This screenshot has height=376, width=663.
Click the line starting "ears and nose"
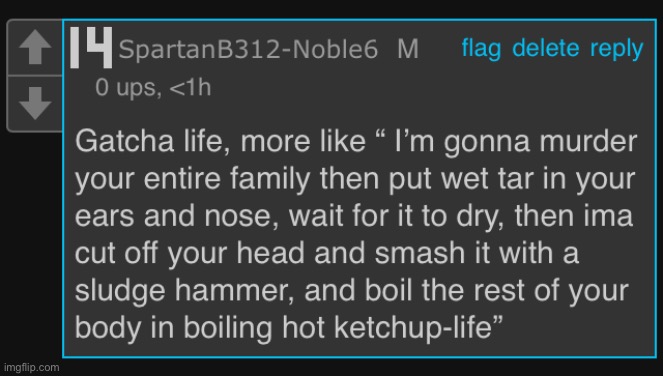(354, 216)
